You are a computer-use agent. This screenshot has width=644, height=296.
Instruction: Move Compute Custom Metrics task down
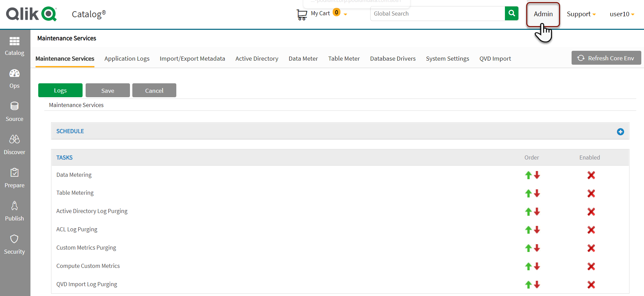[537, 267]
